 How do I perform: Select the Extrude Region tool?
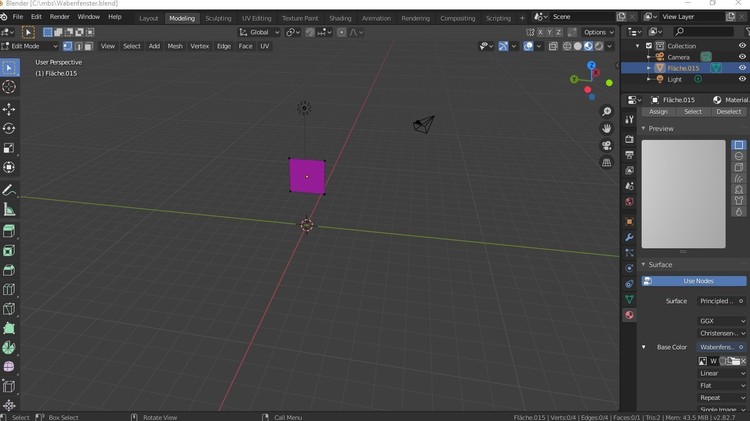click(x=9, y=232)
